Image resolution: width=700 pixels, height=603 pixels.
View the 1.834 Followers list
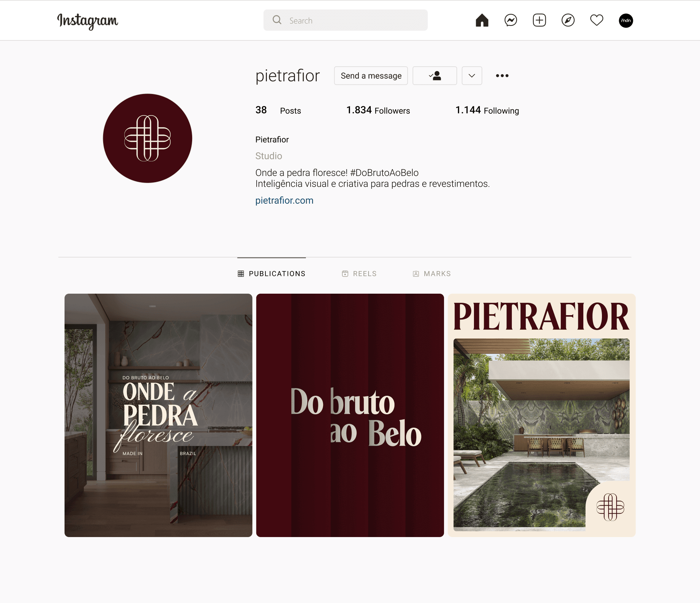(378, 110)
